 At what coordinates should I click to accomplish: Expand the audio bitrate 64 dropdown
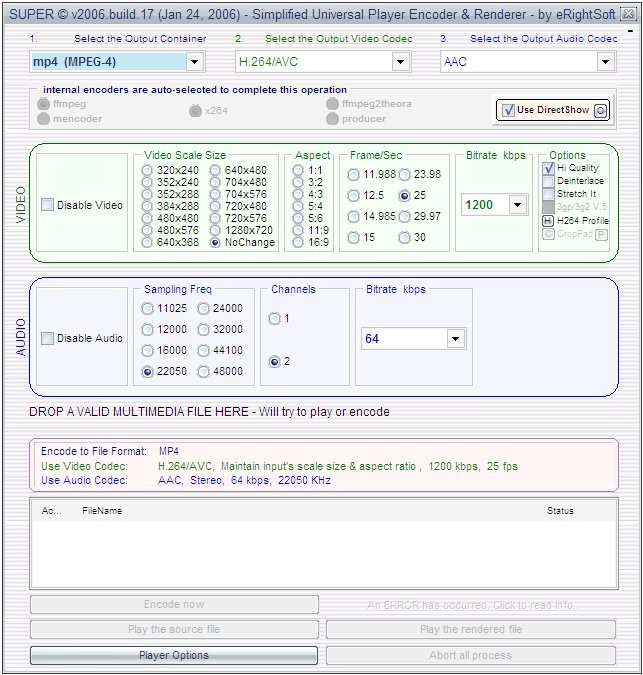[456, 338]
